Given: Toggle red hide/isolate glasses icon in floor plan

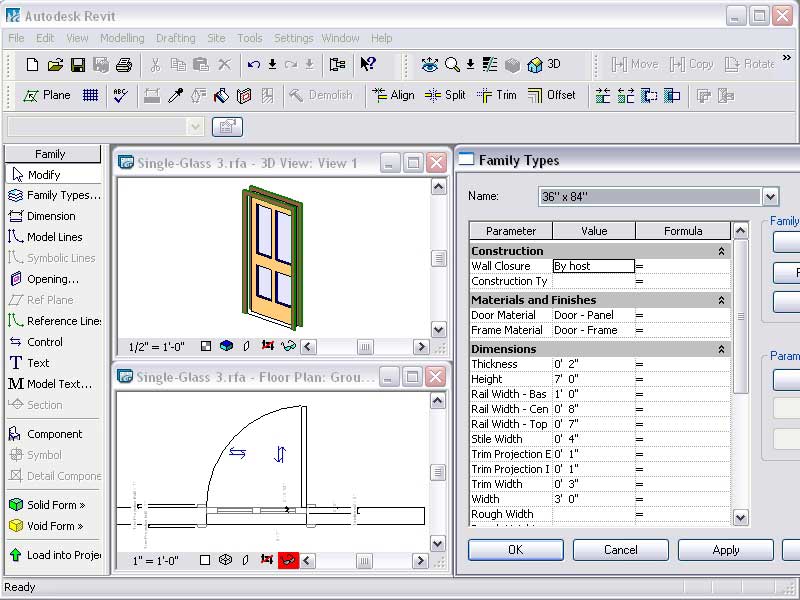Looking at the screenshot, I should coord(288,560).
